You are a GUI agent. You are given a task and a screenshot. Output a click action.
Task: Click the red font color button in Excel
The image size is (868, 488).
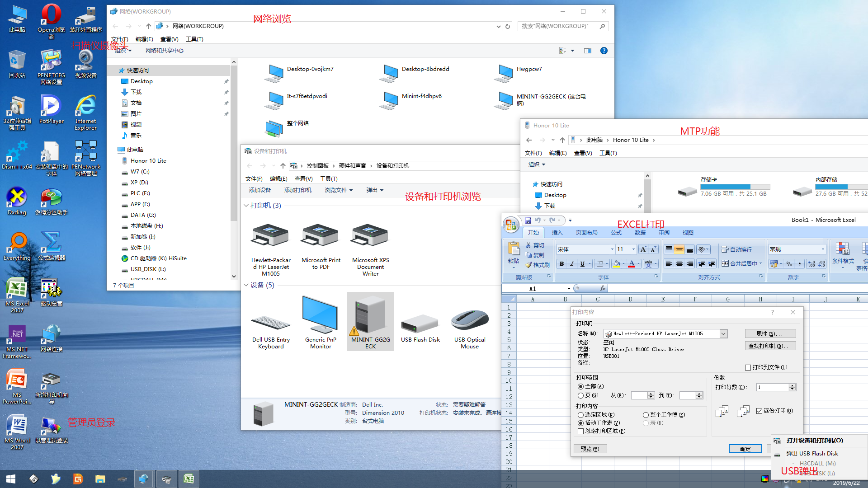click(x=632, y=264)
